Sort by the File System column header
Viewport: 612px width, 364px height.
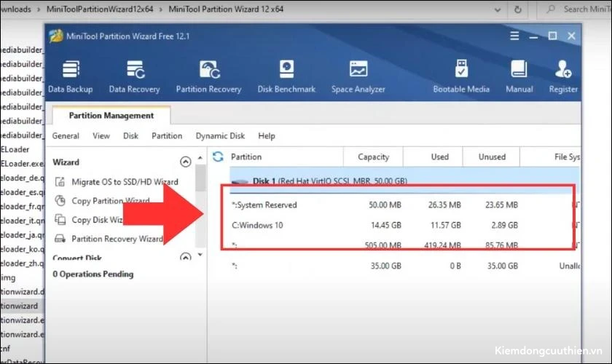click(567, 157)
